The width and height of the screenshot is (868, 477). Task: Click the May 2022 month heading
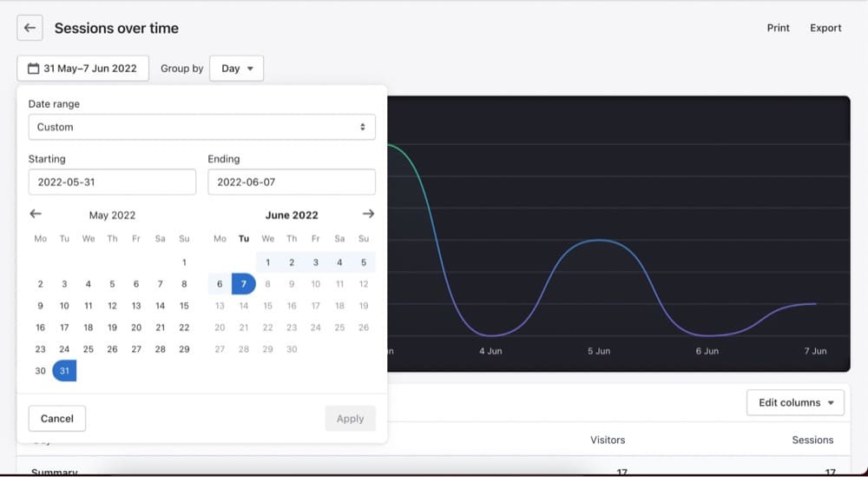[112, 215]
